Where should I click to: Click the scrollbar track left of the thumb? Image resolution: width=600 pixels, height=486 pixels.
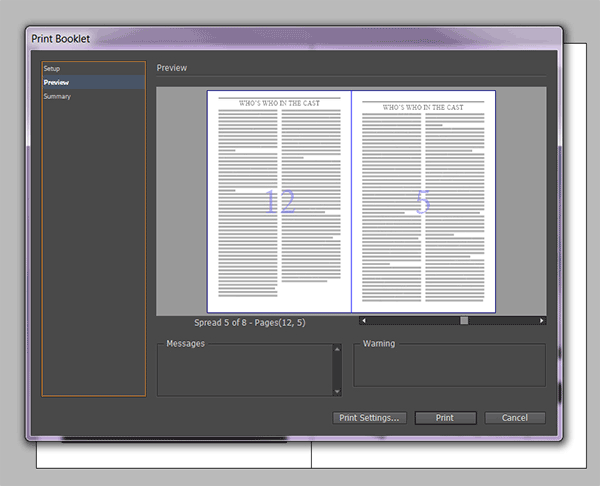coord(410,321)
